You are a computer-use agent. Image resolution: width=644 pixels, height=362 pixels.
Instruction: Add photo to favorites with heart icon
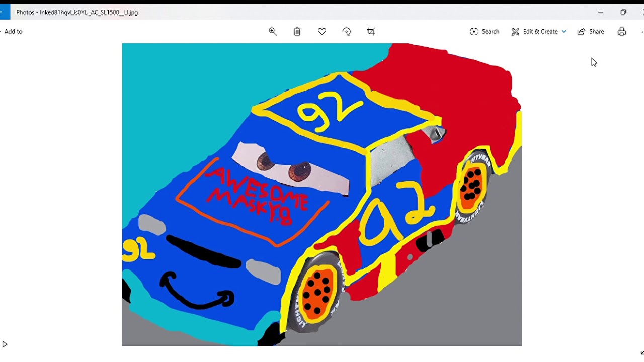pyautogui.click(x=322, y=31)
